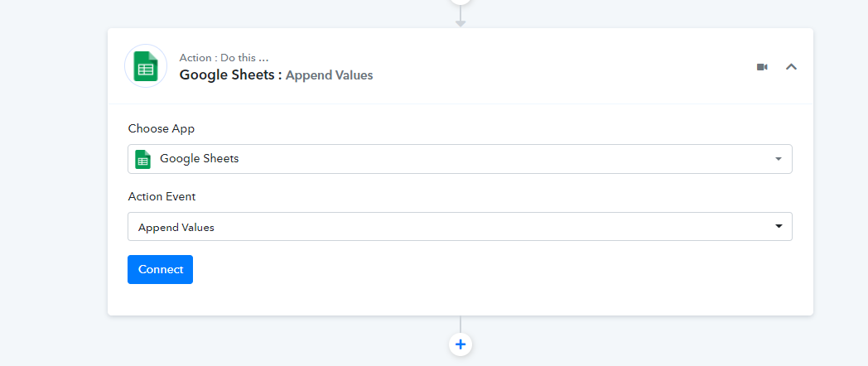
Task: Click the bold Google Sheets title in header
Action: click(x=227, y=75)
